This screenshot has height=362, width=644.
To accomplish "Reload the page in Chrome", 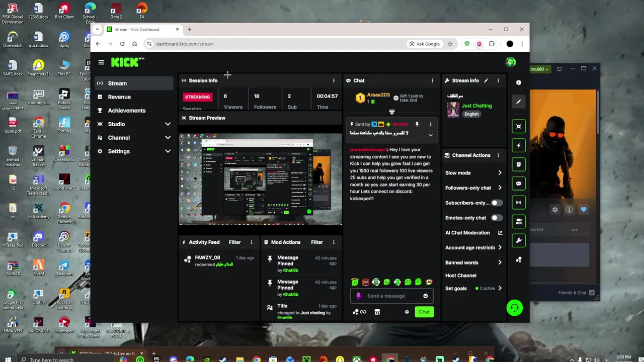I will [x=122, y=44].
